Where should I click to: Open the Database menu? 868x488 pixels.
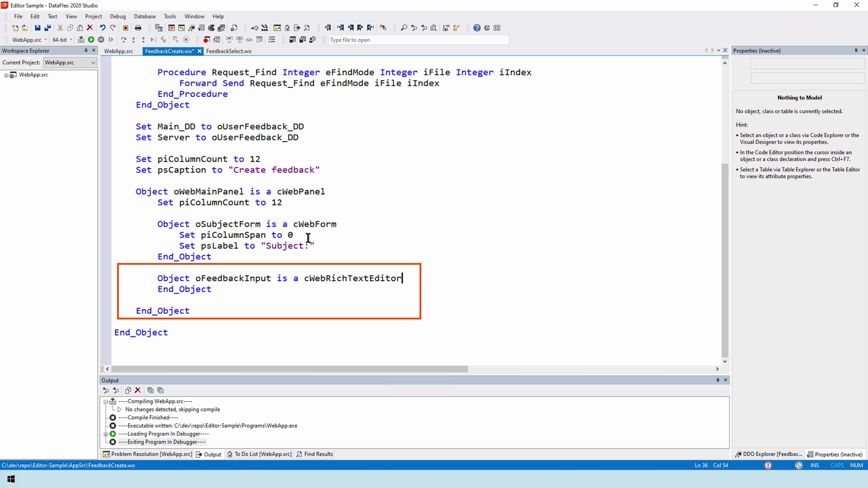click(145, 16)
